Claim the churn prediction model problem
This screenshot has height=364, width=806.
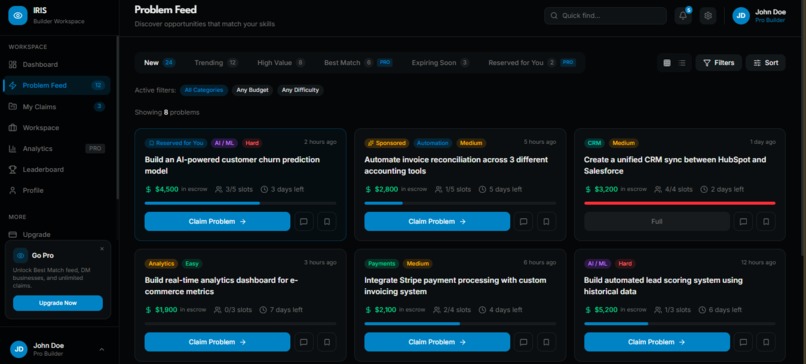[217, 222]
